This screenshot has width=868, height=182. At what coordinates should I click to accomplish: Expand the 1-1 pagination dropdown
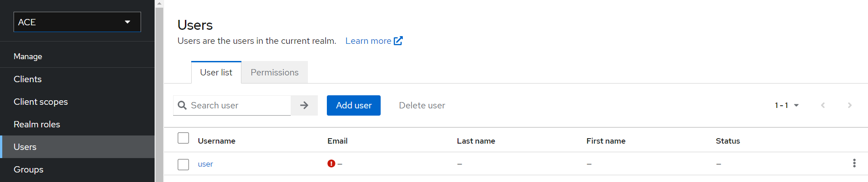[x=787, y=105]
